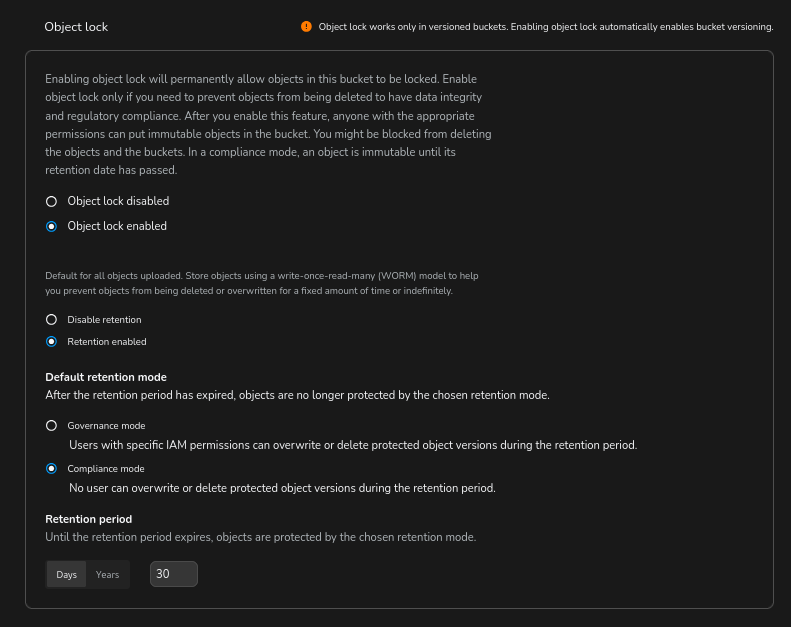Click the Retention period heading

coord(89,519)
